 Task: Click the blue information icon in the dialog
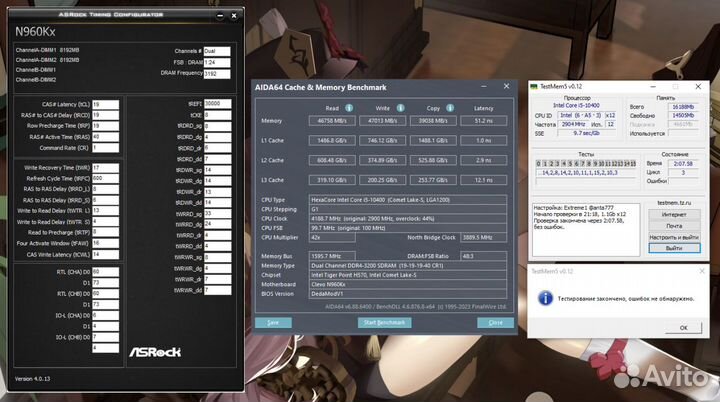tap(545, 297)
